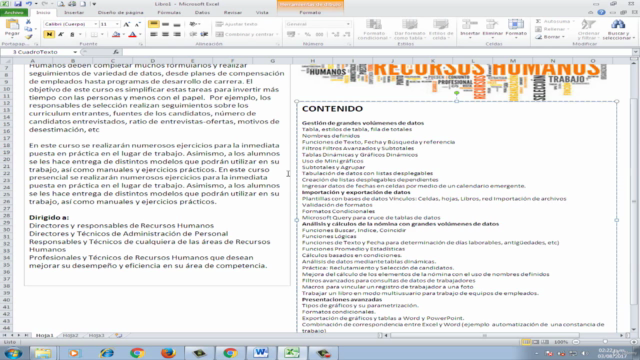Expand the Borrar options
Image resolution: width=640 pixels, height=360 pixels.
(x=564, y=37)
